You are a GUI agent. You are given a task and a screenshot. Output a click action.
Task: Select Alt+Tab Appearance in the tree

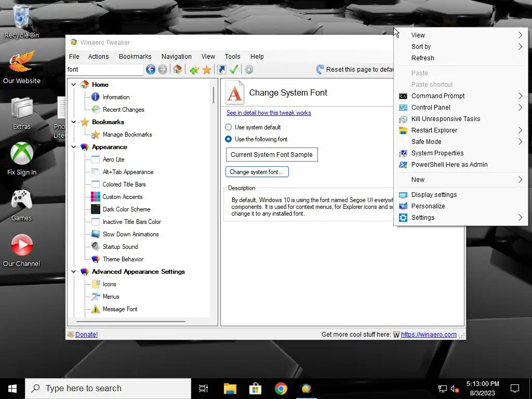[128, 172]
